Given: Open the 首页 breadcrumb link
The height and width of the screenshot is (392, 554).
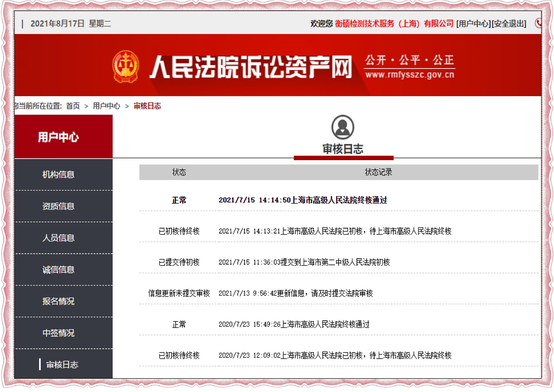Looking at the screenshot, I should 74,106.
